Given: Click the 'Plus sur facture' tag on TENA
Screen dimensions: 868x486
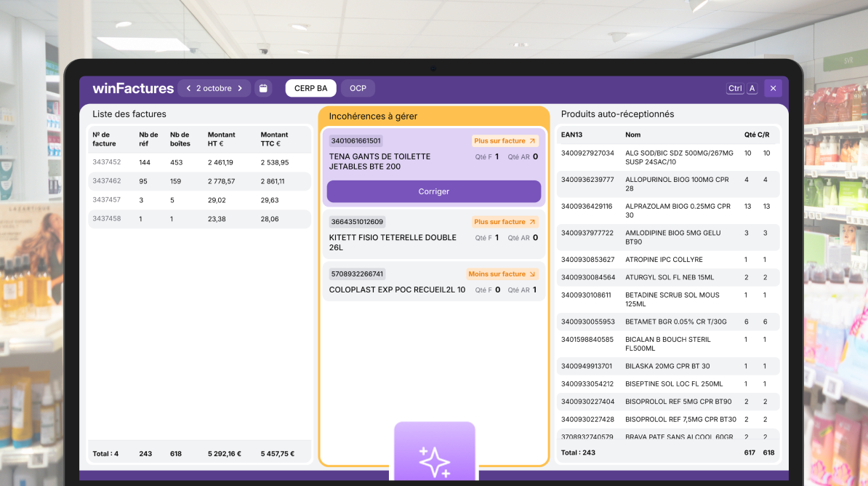Looking at the screenshot, I should tap(505, 141).
